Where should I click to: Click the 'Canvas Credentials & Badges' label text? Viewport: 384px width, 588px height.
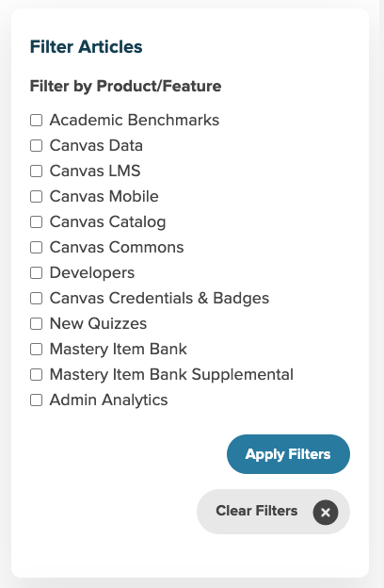tap(159, 299)
